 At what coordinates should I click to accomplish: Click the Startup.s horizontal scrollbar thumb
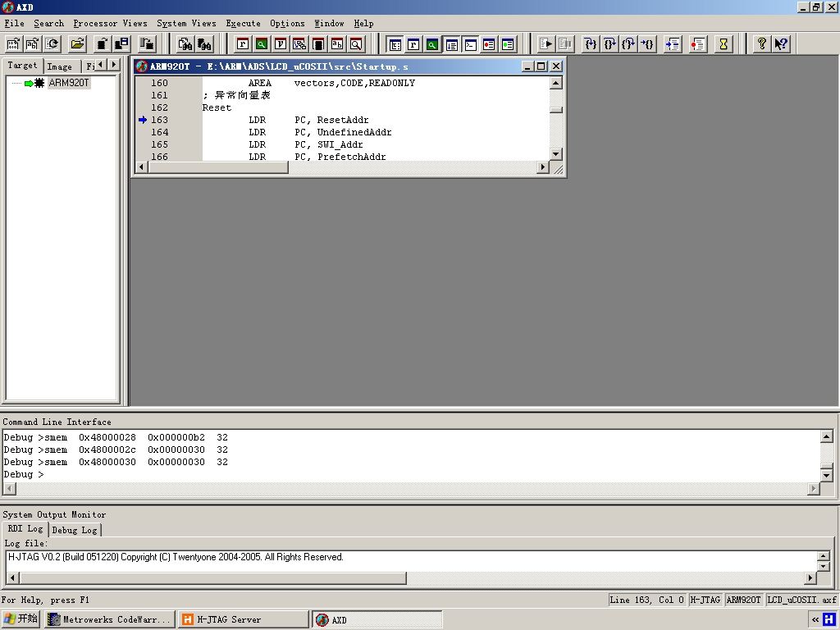[x=218, y=167]
